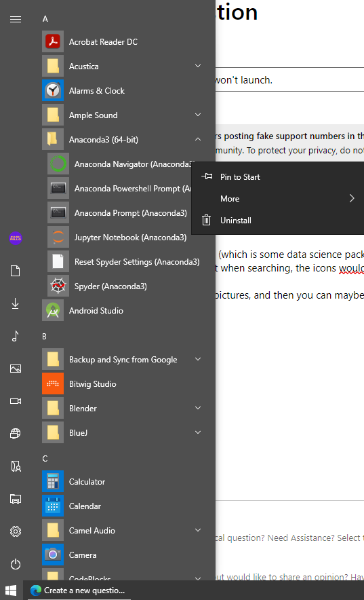The image size is (364, 600).
Task: Jump to letter A section header
Action: (x=45, y=19)
